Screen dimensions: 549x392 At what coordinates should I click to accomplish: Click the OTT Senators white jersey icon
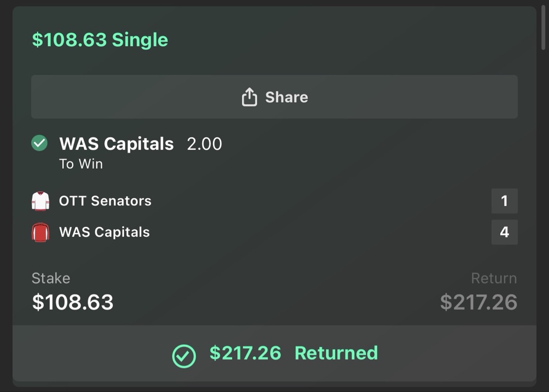[40, 200]
